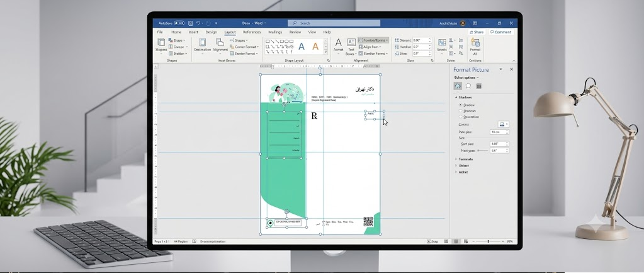The image size is (644, 273).
Task: Collapse the ribbon with the chevron
Action: (x=514, y=61)
